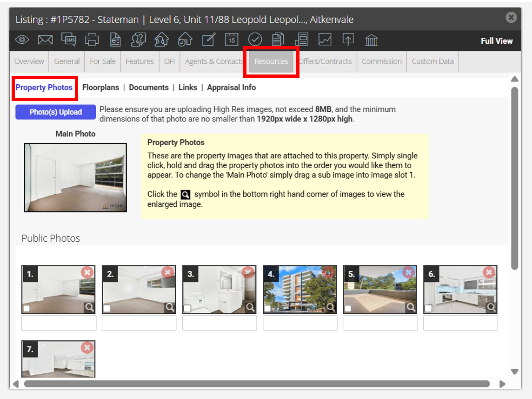Select the checkbox on photo 6
This screenshot has height=399, width=532.
click(428, 308)
